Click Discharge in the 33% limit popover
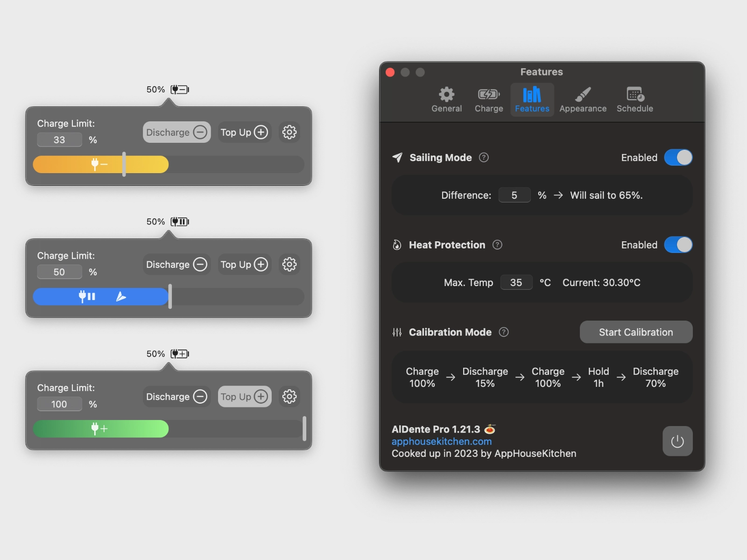 tap(176, 133)
